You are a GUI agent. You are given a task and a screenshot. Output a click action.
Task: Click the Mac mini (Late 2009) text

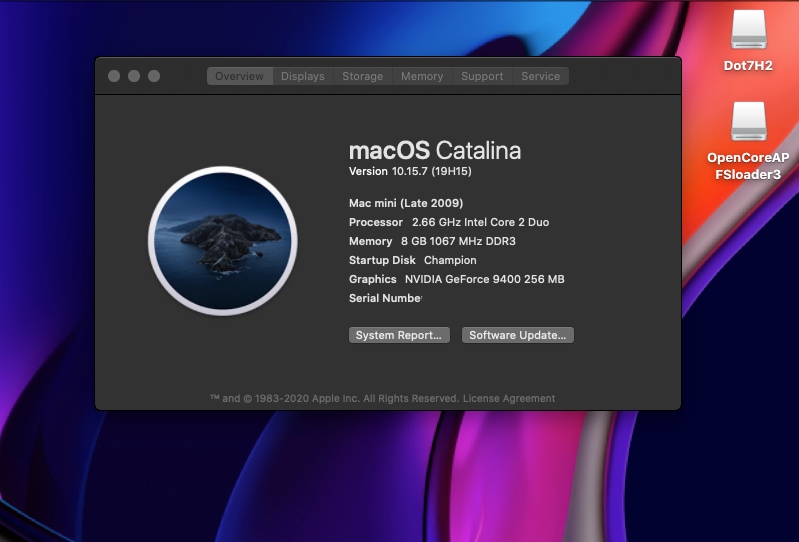click(406, 203)
